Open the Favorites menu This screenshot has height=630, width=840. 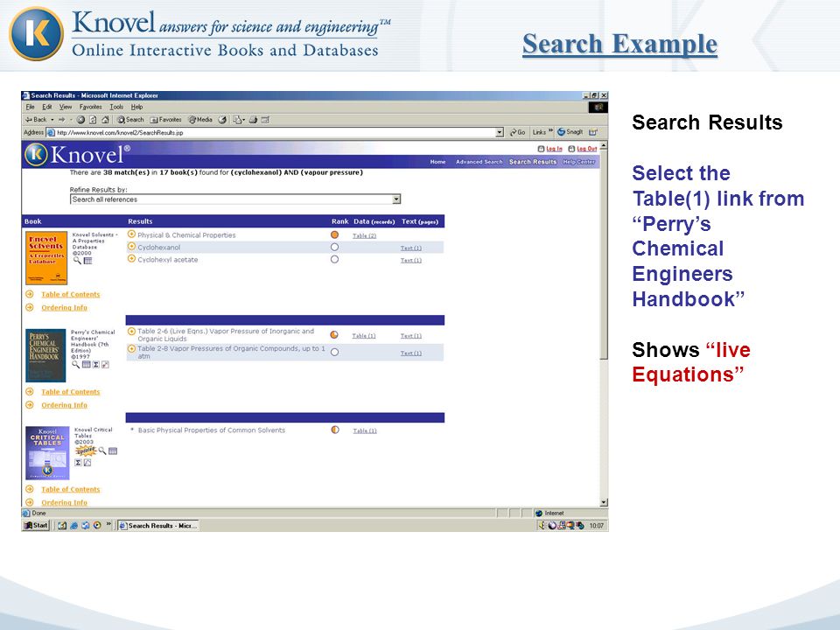90,107
